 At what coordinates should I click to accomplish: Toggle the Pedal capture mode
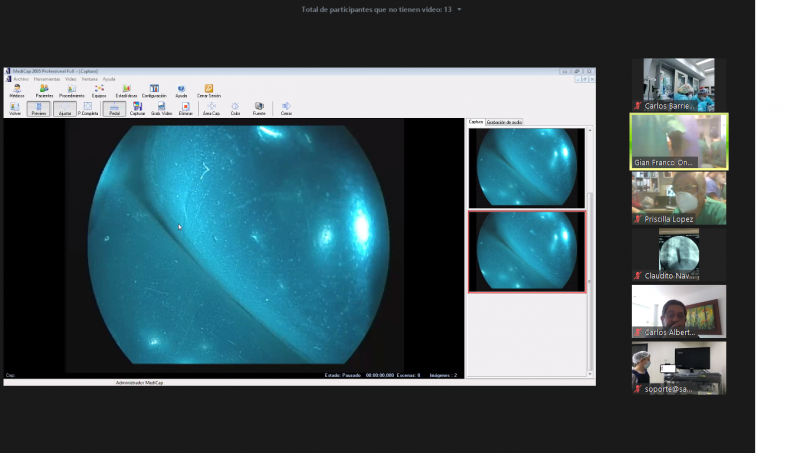pos(113,108)
